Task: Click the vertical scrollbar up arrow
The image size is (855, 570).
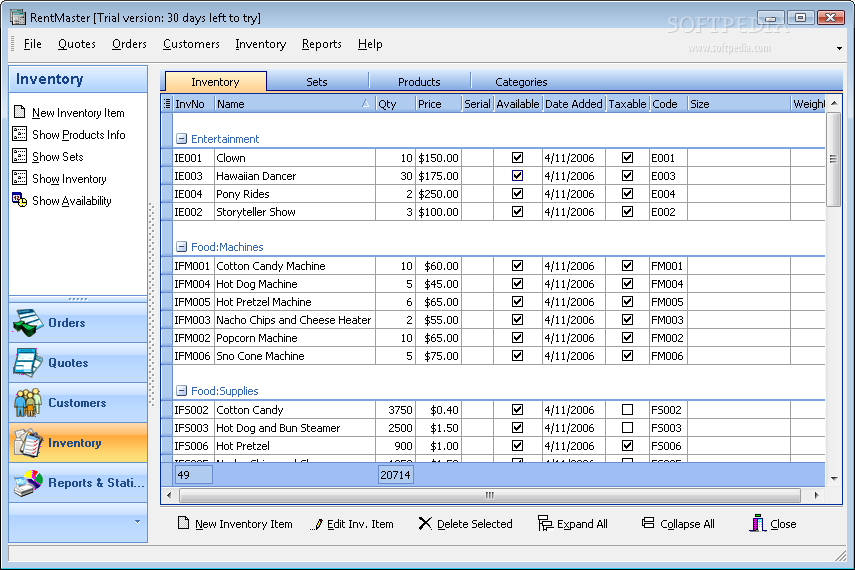Action: pyautogui.click(x=834, y=104)
